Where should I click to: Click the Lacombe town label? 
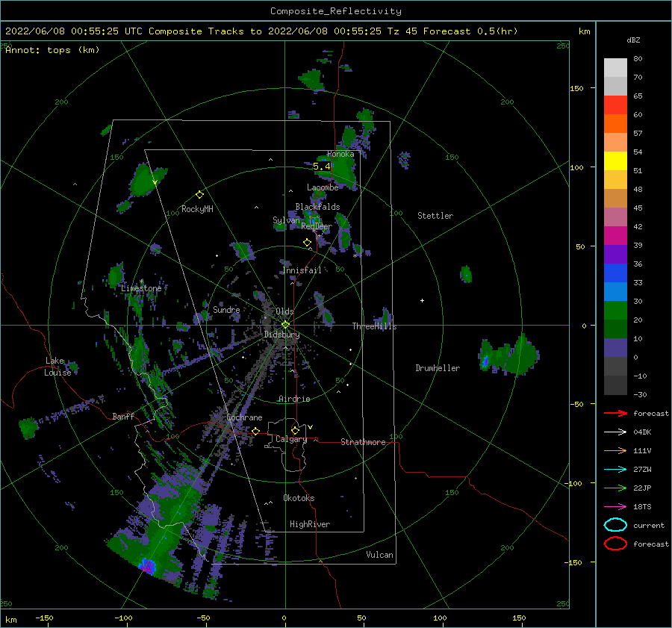tap(323, 187)
